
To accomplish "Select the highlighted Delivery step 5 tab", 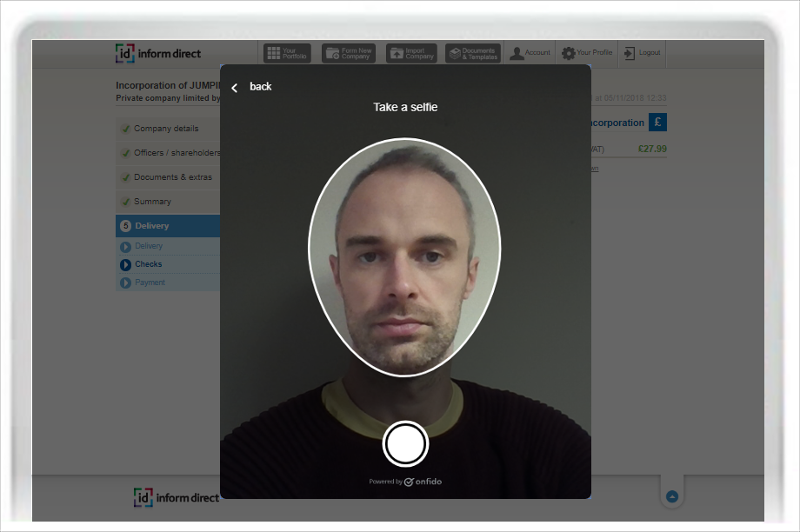I will click(x=167, y=226).
